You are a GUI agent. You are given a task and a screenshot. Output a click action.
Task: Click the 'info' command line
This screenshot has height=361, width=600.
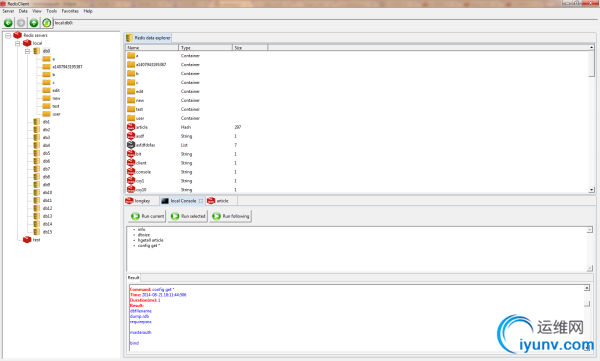coord(141,229)
